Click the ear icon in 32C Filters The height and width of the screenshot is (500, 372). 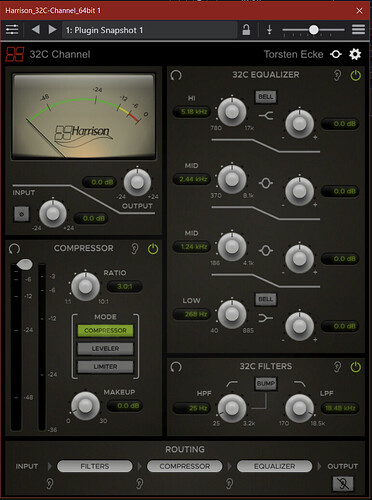pos(337,367)
